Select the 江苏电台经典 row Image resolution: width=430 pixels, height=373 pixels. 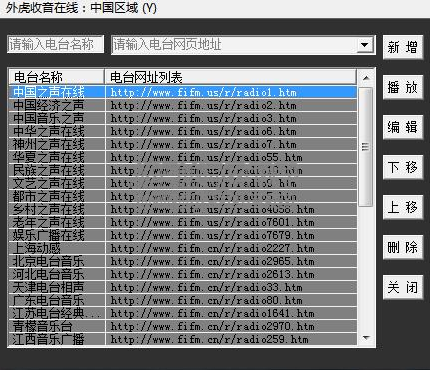(x=183, y=313)
